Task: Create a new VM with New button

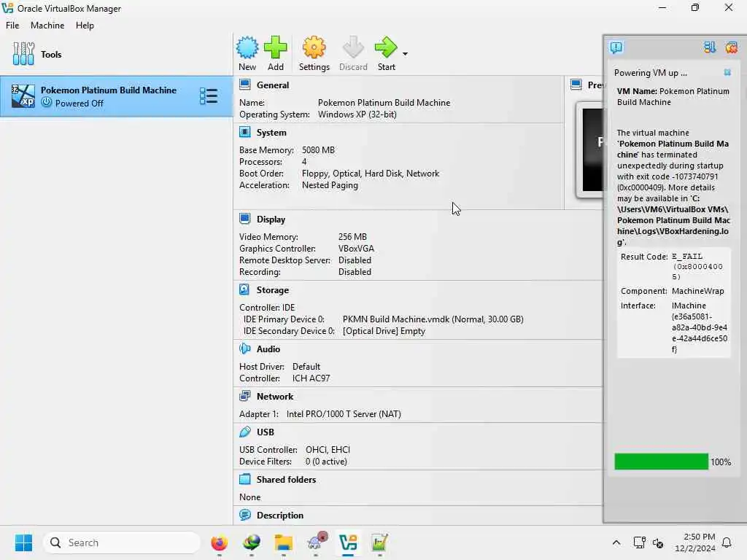Action: pos(247,54)
